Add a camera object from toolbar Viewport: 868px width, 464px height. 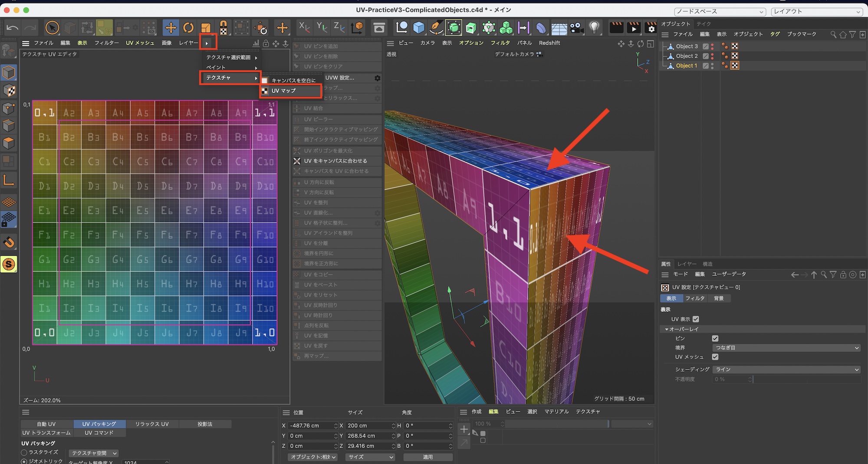(576, 28)
